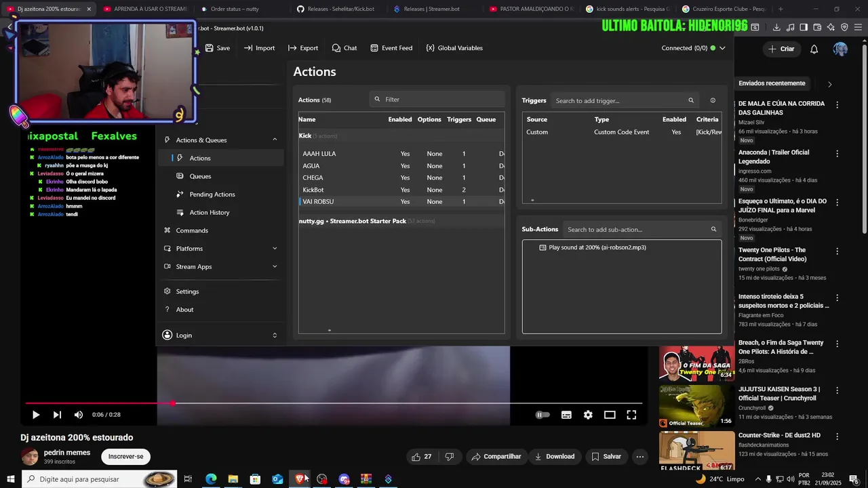868x488 pixels.
Task: Open Microsoft Edge from the taskbar
Action: pyautogui.click(x=211, y=479)
